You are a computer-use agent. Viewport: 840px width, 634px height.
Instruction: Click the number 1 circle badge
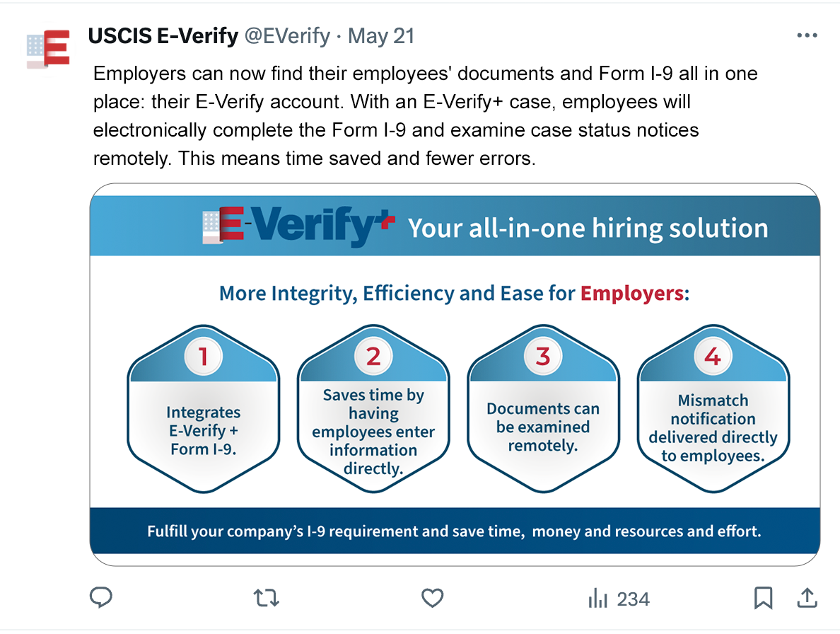203,357
